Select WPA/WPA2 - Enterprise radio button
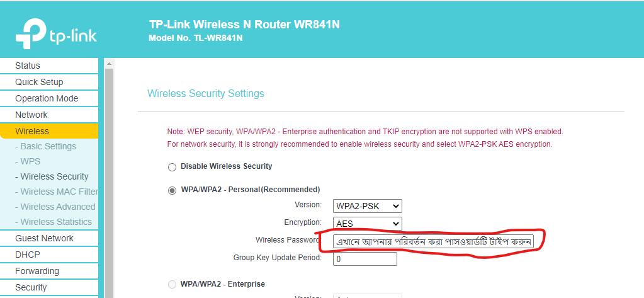The height and width of the screenshot is (298, 644). coord(172,284)
